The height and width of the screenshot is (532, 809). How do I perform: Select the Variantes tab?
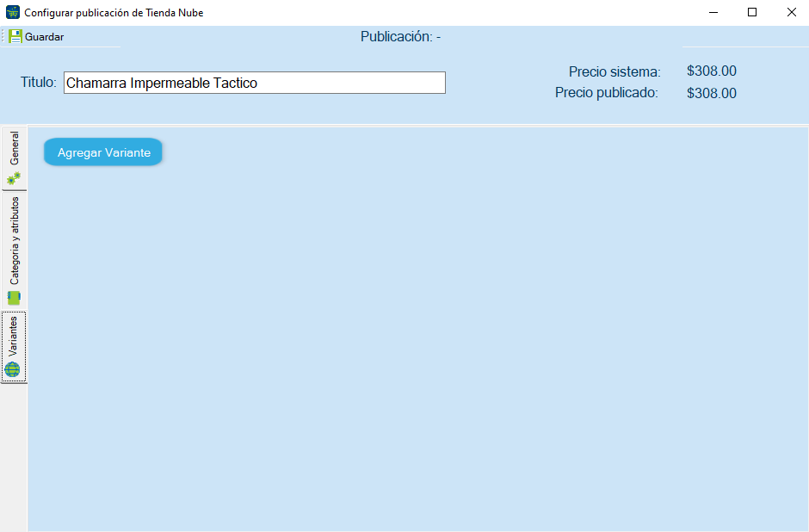coord(14,347)
